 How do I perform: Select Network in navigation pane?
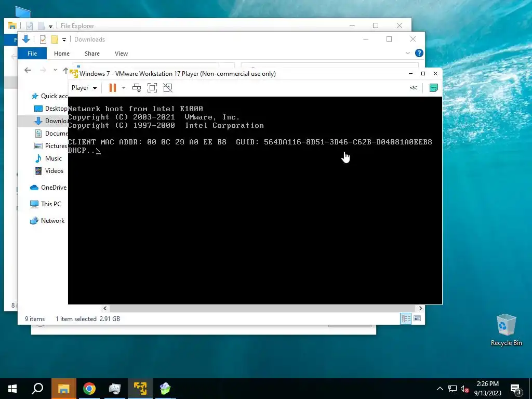pyautogui.click(x=47, y=220)
